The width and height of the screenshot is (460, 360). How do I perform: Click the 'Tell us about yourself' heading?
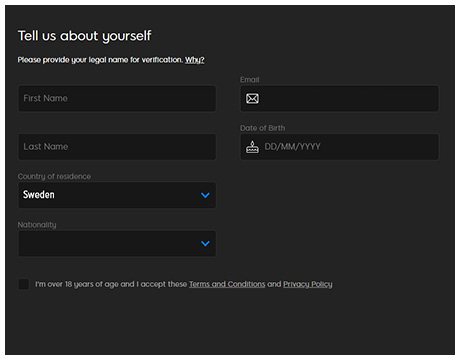pos(85,36)
